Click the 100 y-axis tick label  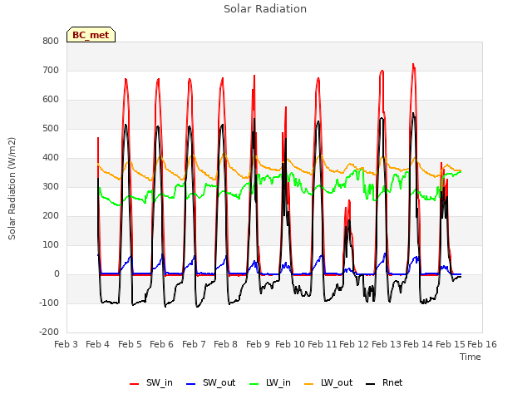pyautogui.click(x=51, y=245)
